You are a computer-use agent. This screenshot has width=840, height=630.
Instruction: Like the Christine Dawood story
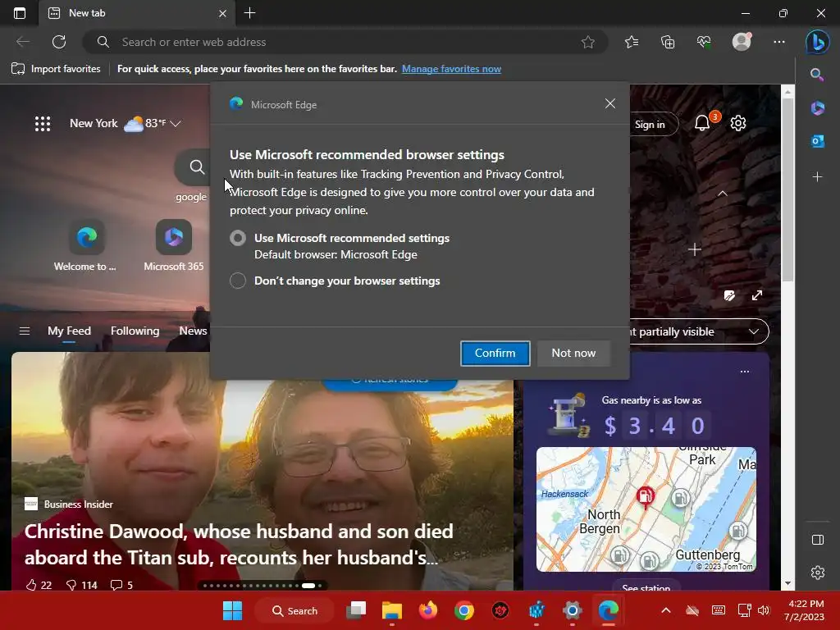pyautogui.click(x=39, y=584)
